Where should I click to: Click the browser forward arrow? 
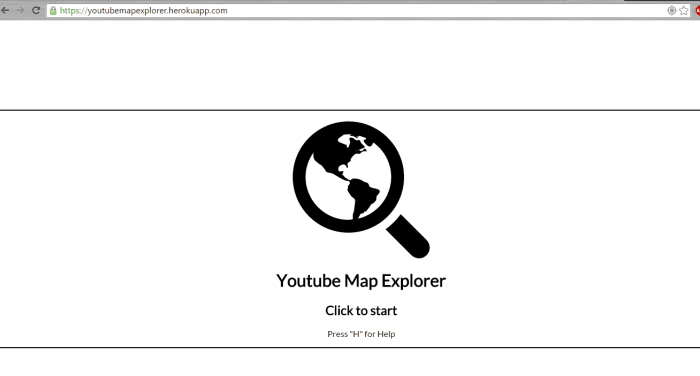click(21, 10)
